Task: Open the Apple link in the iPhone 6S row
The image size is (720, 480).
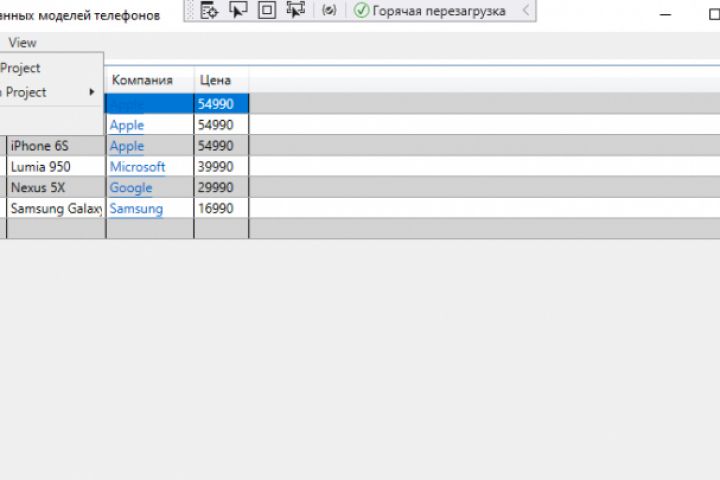Action: point(127,146)
